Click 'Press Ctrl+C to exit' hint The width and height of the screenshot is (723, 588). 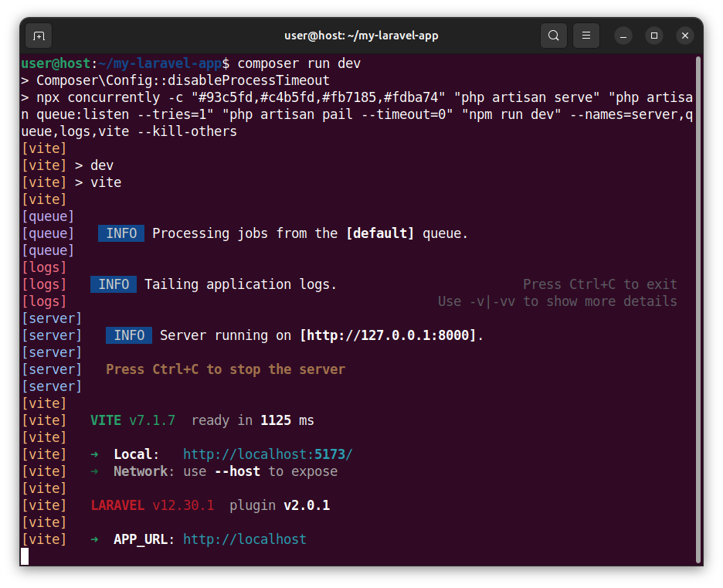coord(600,284)
